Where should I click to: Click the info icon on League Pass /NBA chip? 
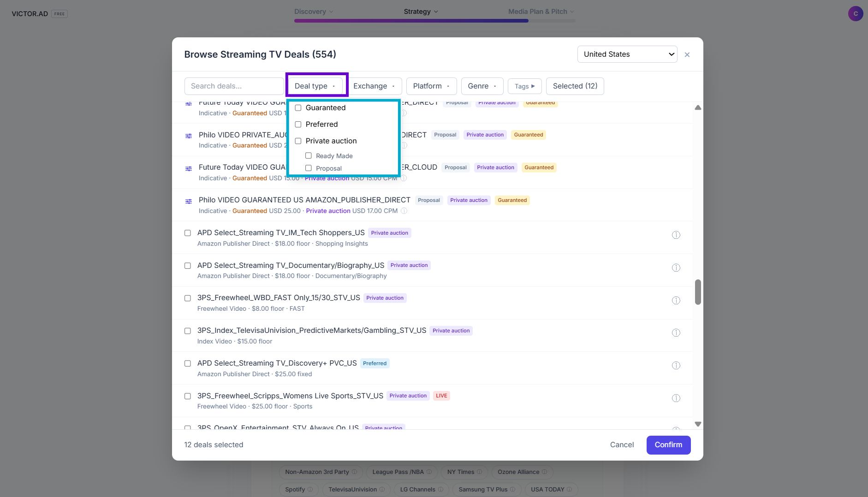pos(429,472)
